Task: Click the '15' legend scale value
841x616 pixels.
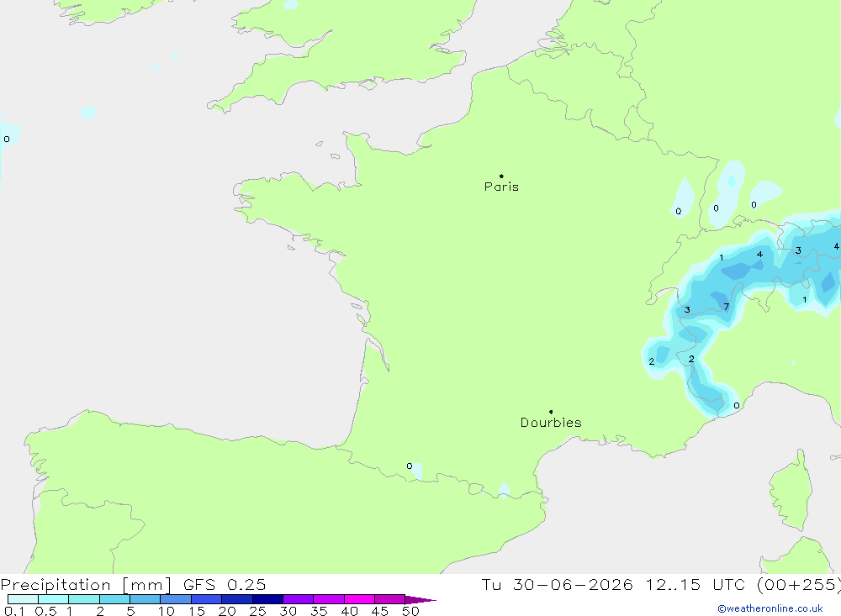Action: 197,611
